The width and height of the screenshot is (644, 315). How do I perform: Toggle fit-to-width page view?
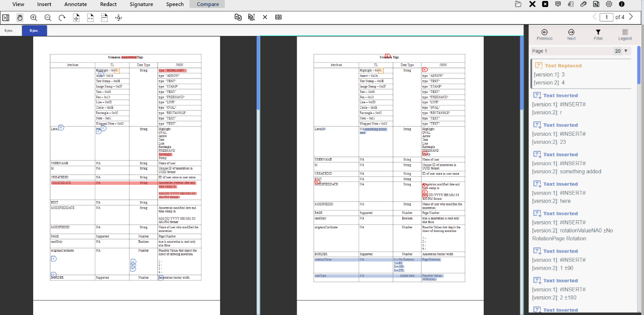90,17
